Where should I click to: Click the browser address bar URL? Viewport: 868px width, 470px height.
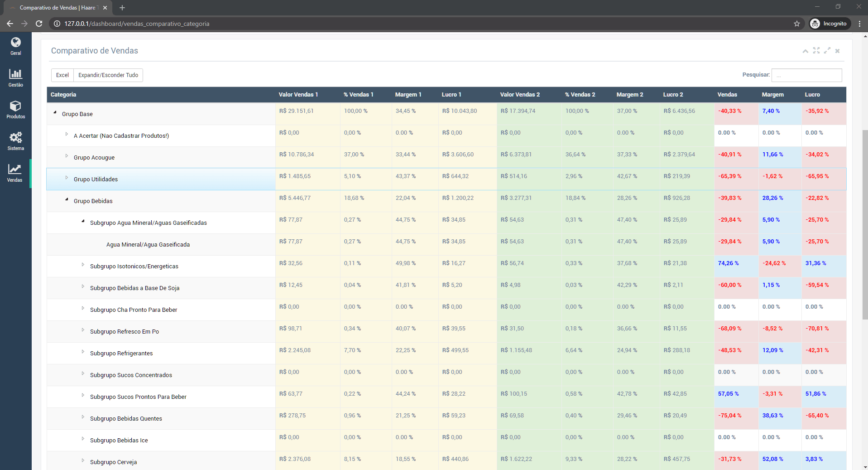point(137,24)
